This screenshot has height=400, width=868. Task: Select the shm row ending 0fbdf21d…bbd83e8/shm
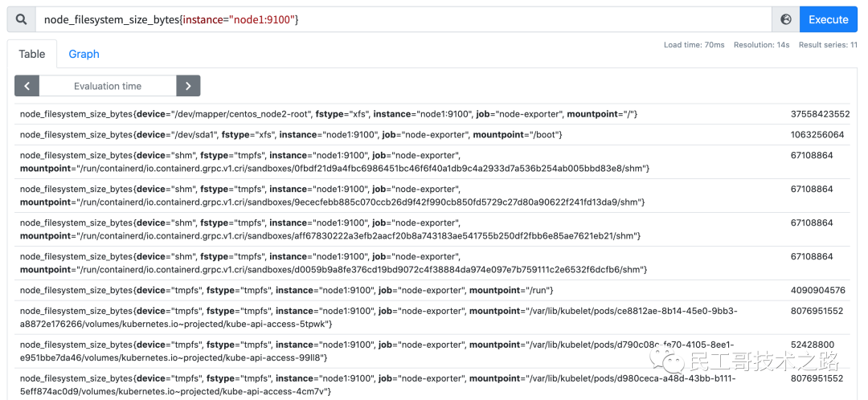pos(432,162)
